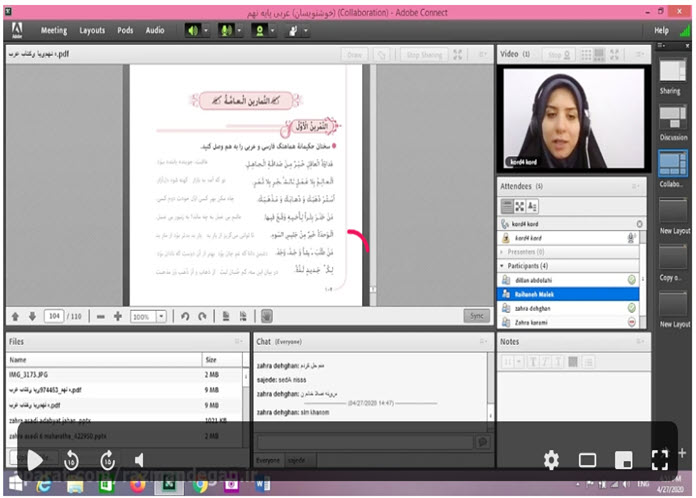The width and height of the screenshot is (696, 498).
Task: Go to next page with down arrow
Action: pyautogui.click(x=32, y=316)
